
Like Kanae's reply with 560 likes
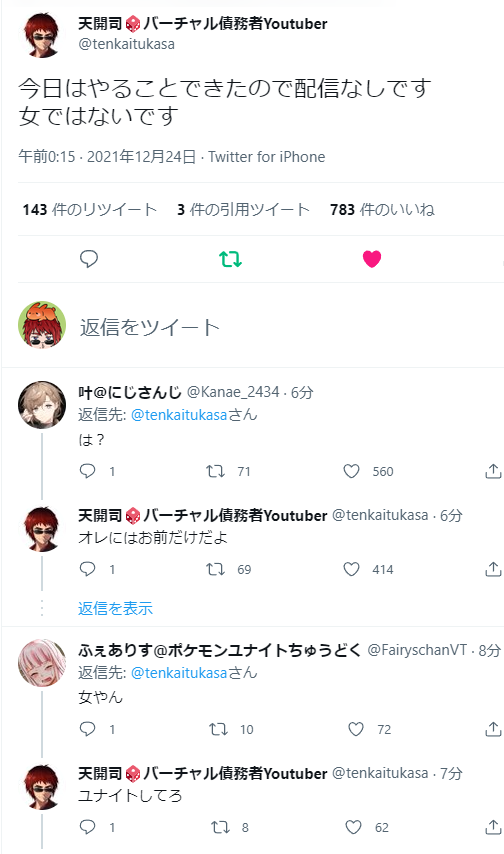tap(351, 471)
